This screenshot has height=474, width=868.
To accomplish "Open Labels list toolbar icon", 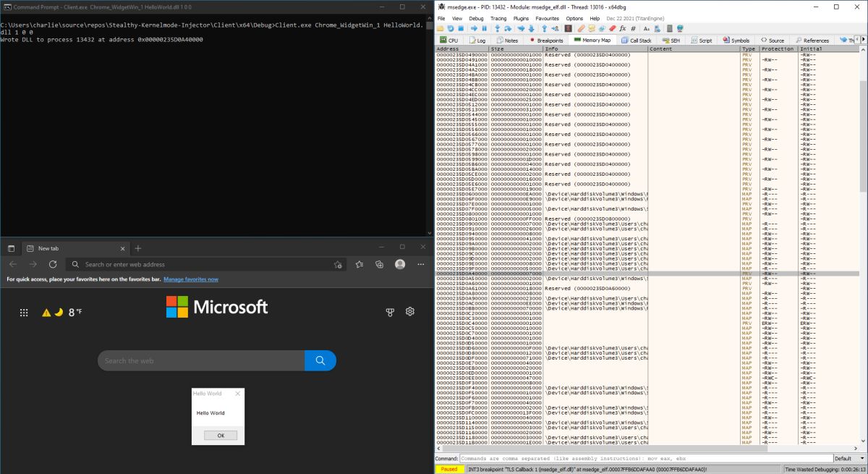I will point(601,28).
